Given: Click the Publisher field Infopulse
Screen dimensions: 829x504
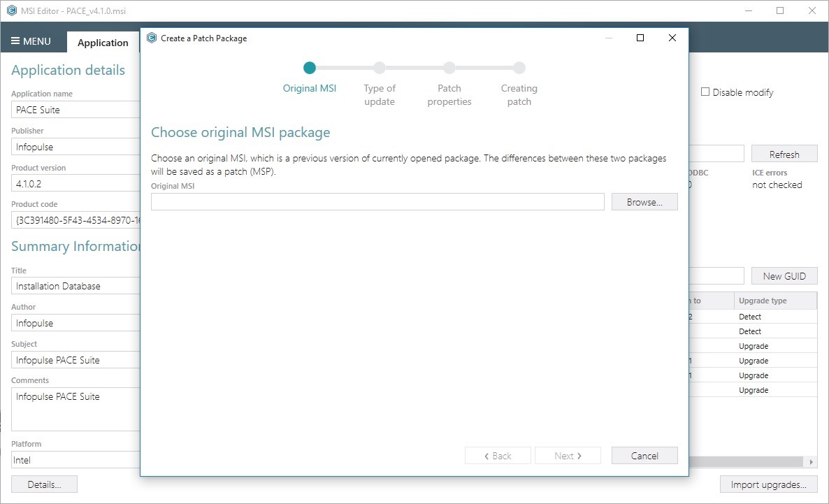Looking at the screenshot, I should pyautogui.click(x=75, y=147).
